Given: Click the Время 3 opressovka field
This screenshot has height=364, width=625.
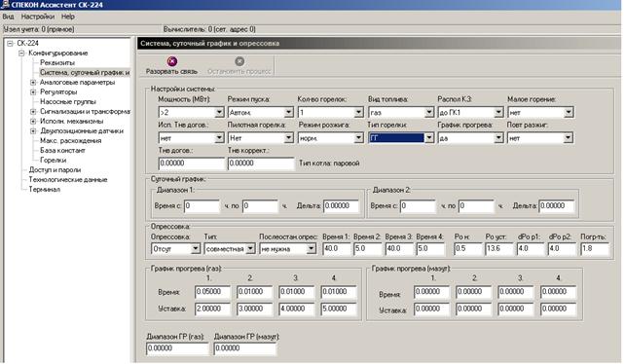Looking at the screenshot, I should click(x=399, y=249).
